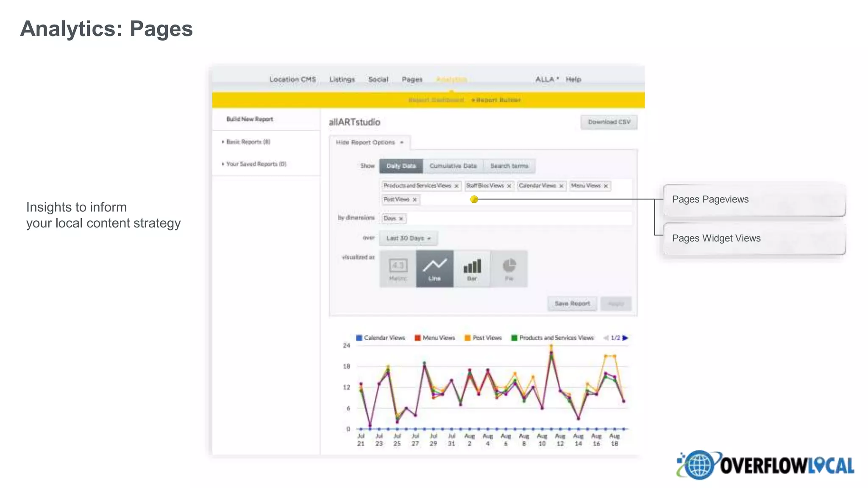Image resolution: width=868 pixels, height=488 pixels.
Task: Remove the Calendar Views tag
Action: (x=561, y=186)
